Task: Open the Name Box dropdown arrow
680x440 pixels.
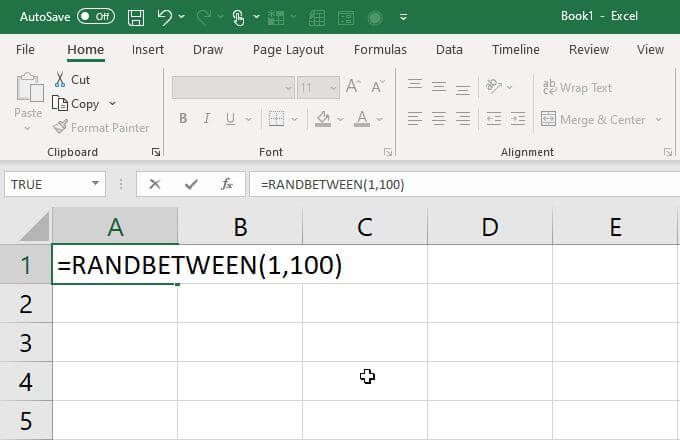Action: pos(95,184)
